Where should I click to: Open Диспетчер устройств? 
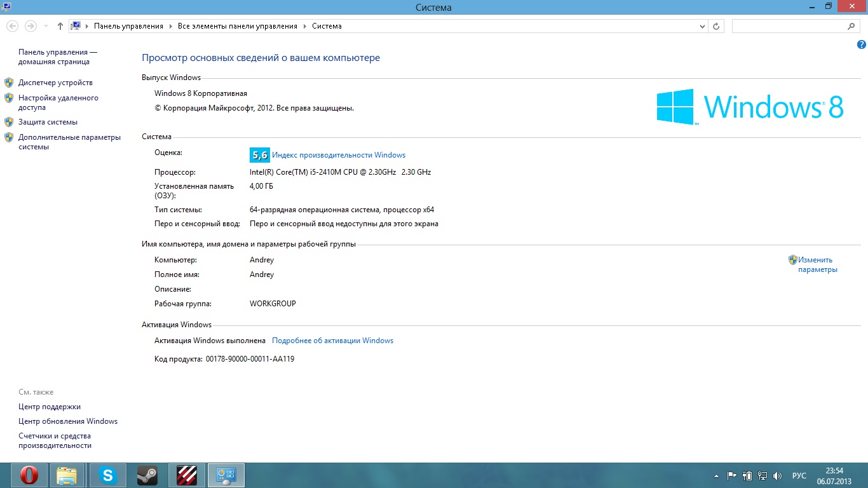pyautogui.click(x=55, y=83)
